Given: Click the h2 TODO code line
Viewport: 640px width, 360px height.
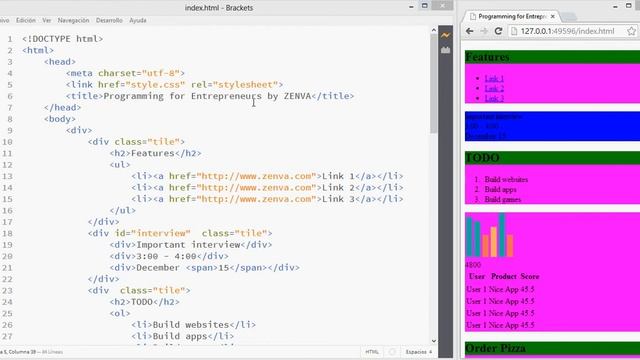Looking at the screenshot, I should click(144, 302).
